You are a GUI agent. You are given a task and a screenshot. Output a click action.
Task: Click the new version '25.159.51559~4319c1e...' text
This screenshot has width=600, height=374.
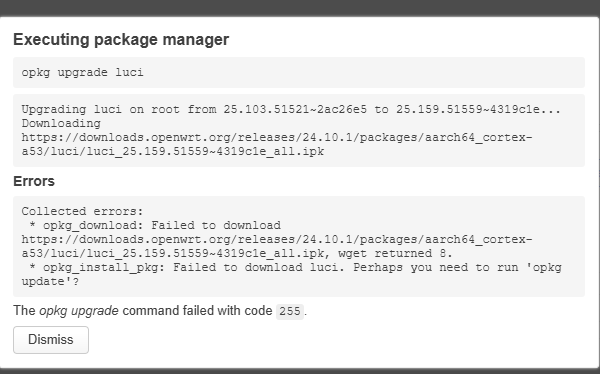coord(478,109)
